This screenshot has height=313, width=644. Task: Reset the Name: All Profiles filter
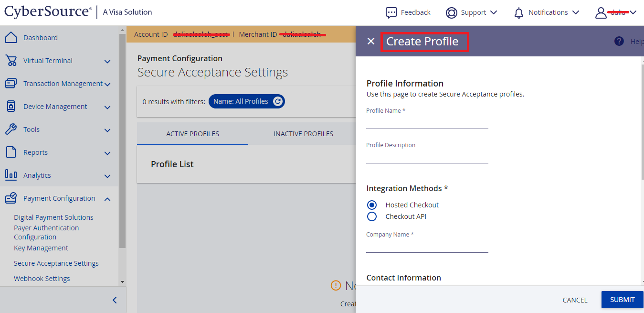tap(278, 101)
